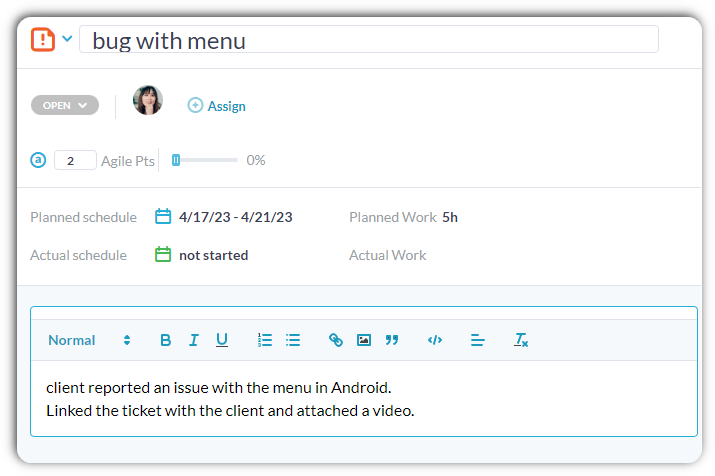Insert a bulleted list

coord(293,340)
